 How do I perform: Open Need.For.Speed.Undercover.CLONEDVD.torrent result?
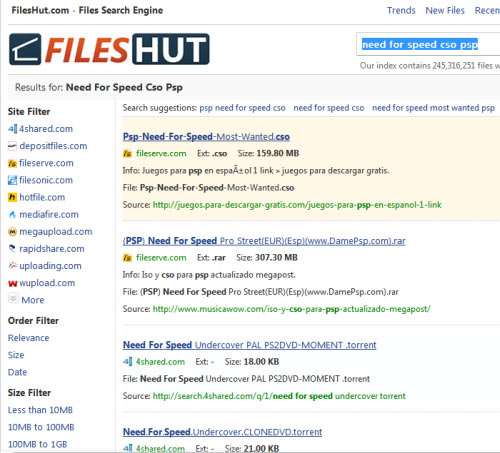222,432
